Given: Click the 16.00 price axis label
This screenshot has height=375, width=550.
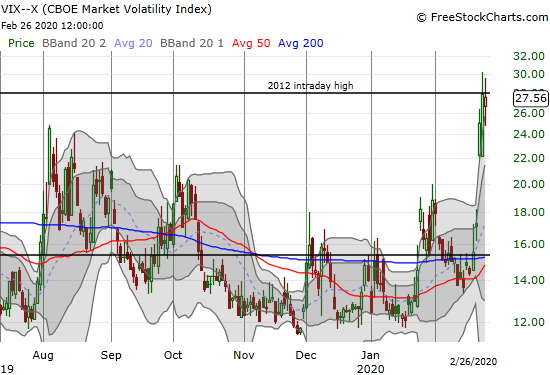Looking at the screenshot, I should pyautogui.click(x=529, y=244).
